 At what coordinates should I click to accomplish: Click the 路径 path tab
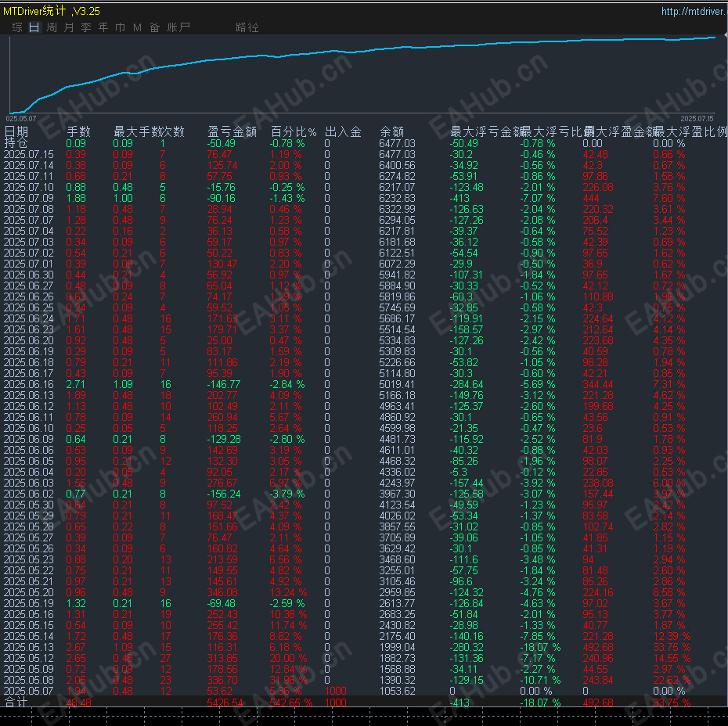(x=247, y=27)
